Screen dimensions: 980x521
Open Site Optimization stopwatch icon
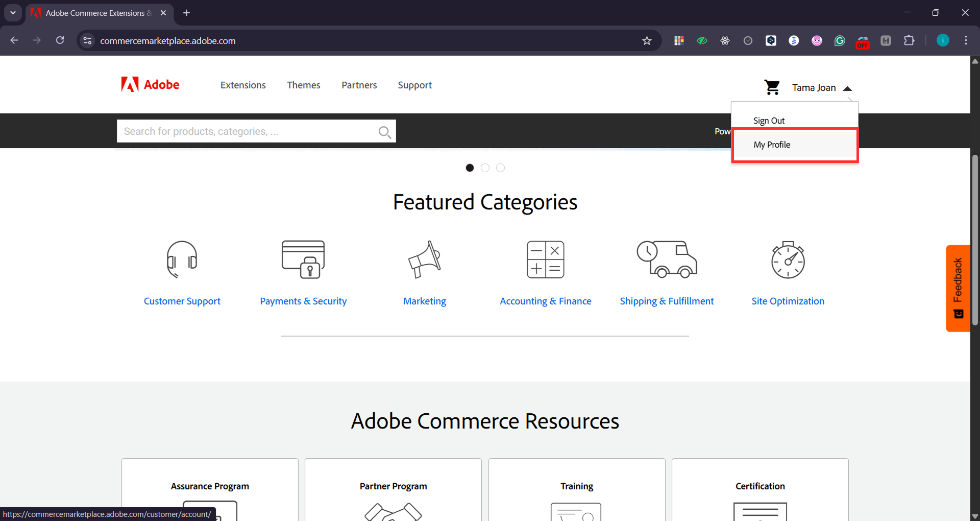pos(788,259)
